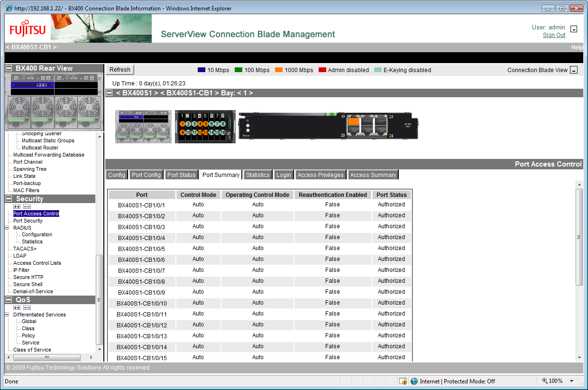Image resolution: width=588 pixels, height=390 pixels.
Task: Click the Internet zone globe icon
Action: tap(414, 381)
